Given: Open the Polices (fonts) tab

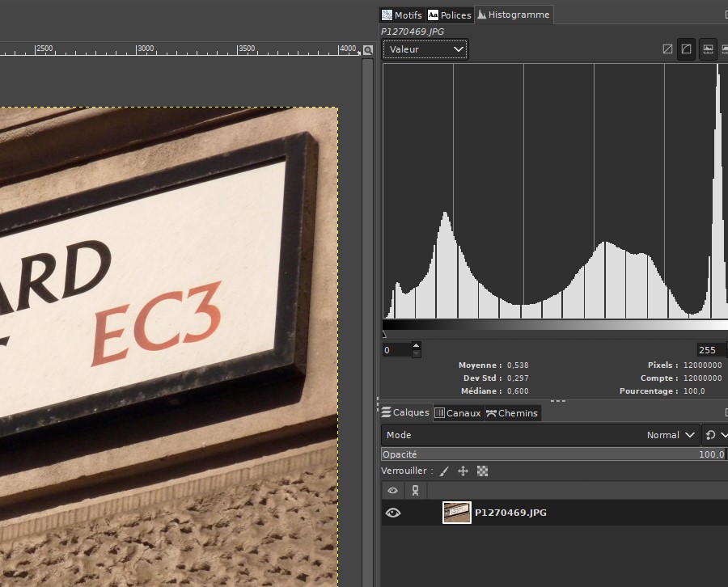Looking at the screenshot, I should (x=449, y=15).
